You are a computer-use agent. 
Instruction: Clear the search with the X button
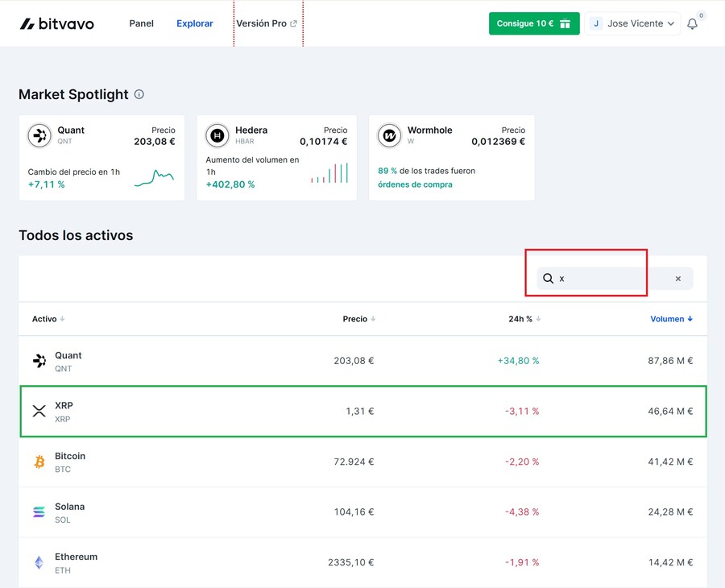(x=677, y=278)
